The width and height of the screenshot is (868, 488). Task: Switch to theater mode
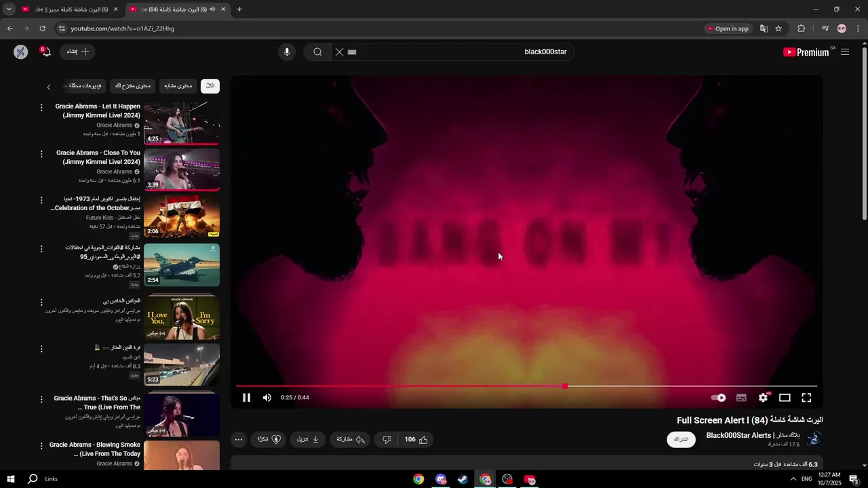[x=785, y=398]
